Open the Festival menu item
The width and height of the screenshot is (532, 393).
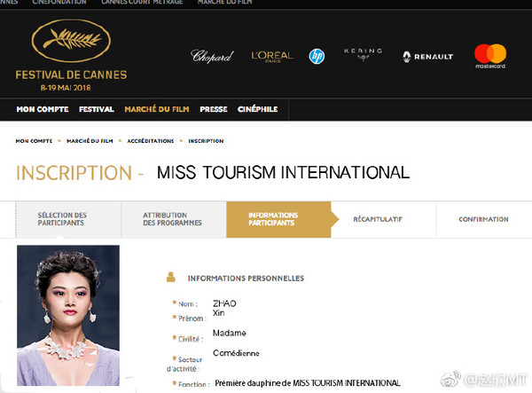pos(97,109)
